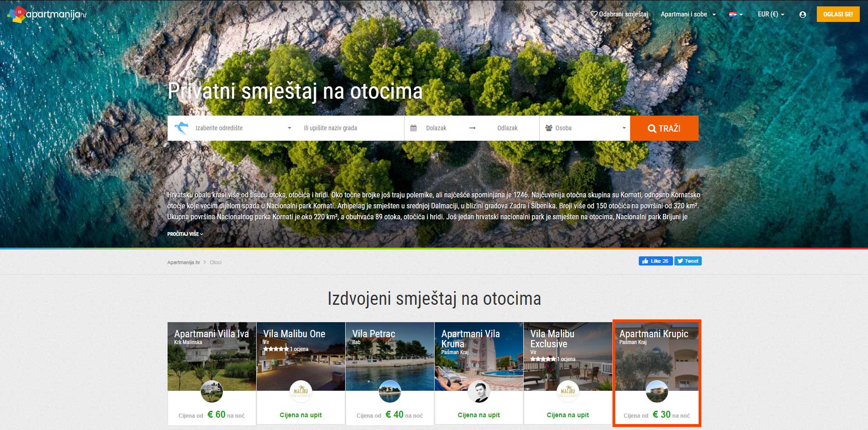Click the Croatia map icon in search
This screenshot has height=430, width=868.
[x=181, y=128]
